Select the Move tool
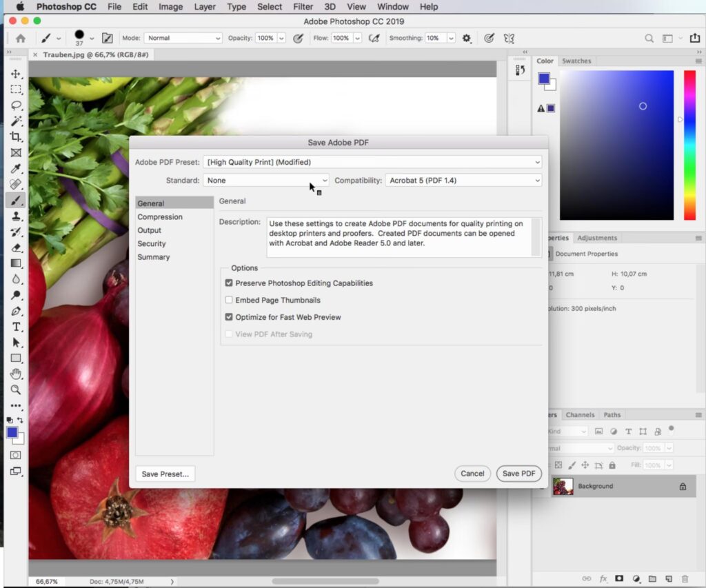Screen dimensions: 706x588 click(16, 74)
